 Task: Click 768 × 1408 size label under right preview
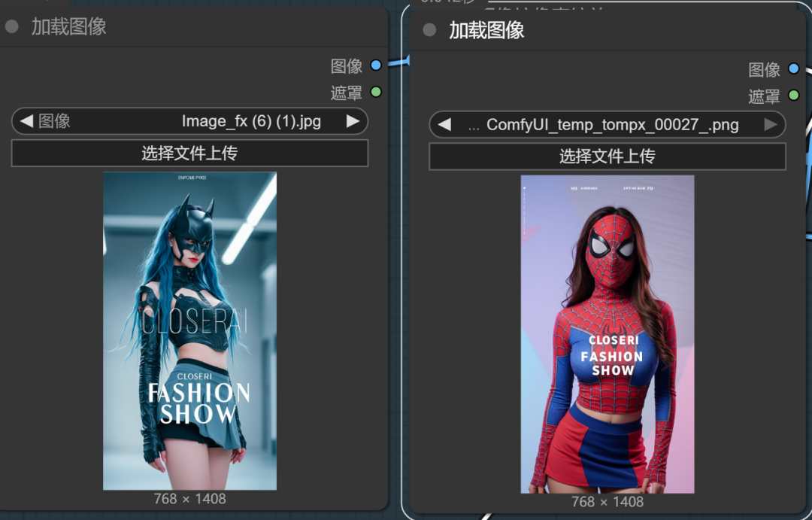pyautogui.click(x=607, y=502)
